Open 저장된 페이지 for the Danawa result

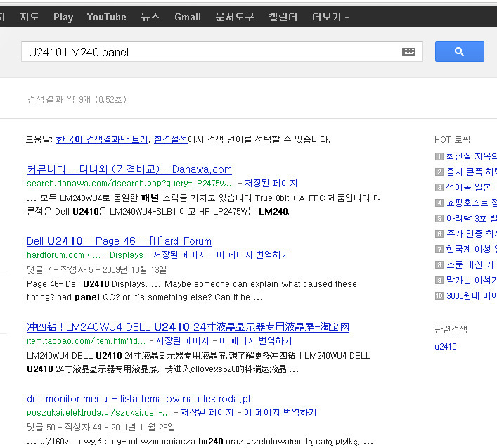tap(271, 184)
